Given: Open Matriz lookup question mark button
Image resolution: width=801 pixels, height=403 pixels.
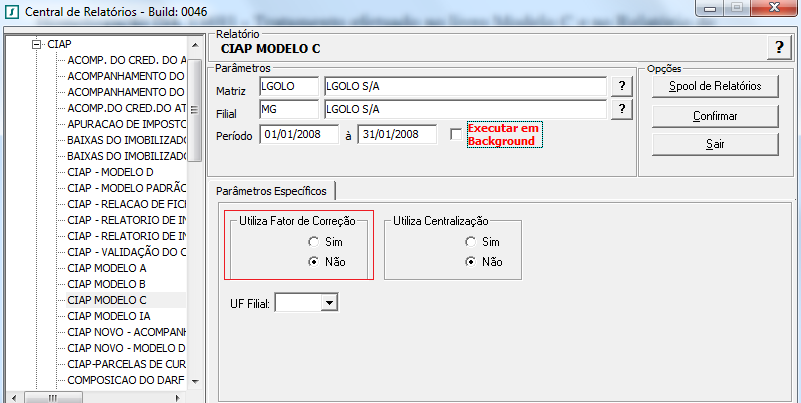Looking at the screenshot, I should tap(622, 86).
